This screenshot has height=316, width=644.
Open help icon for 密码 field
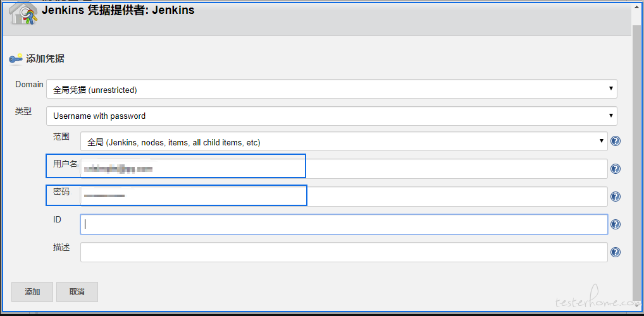pos(615,197)
